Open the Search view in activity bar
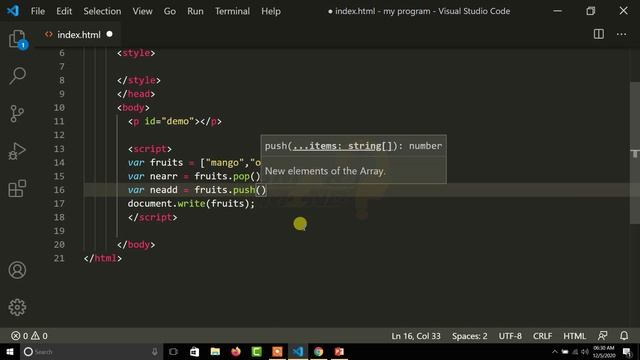The image size is (640, 360). pos(17,76)
